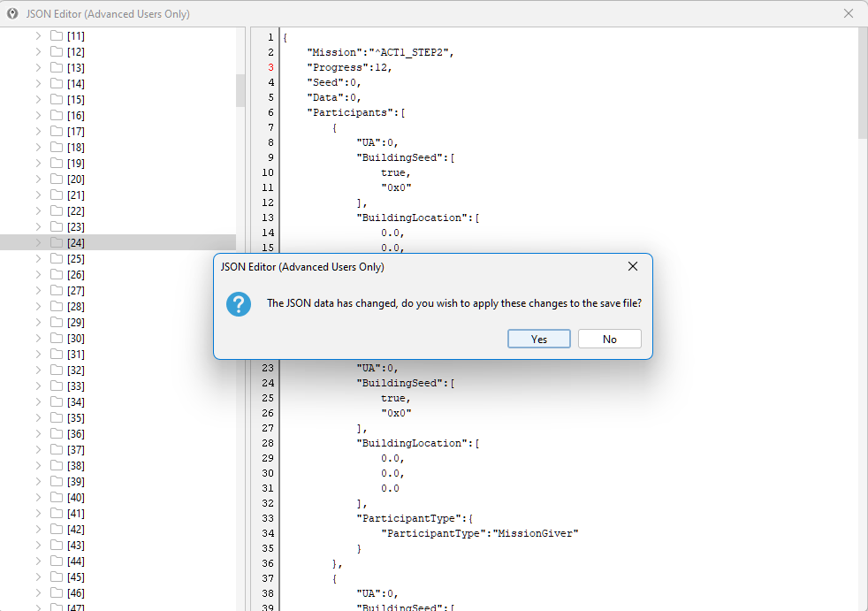Viewport: 868px width, 611px height.
Task: Select the folder icon of node [31]
Action: click(57, 355)
